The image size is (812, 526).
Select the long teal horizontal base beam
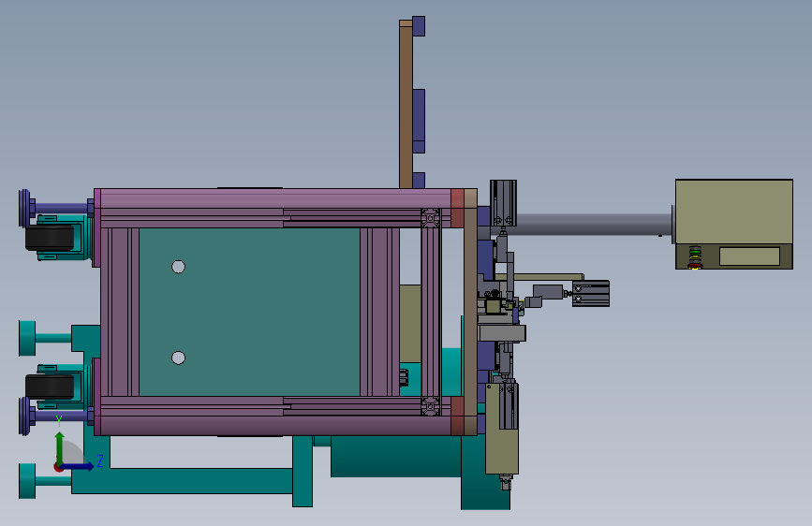182,481
